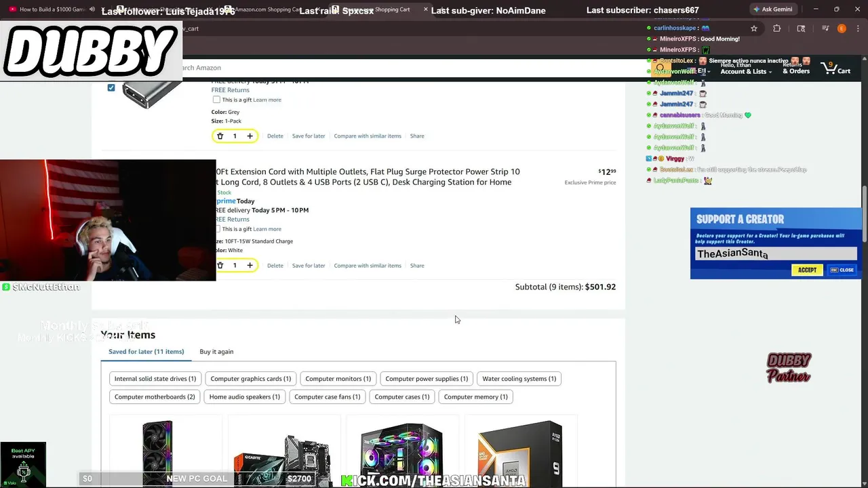Click 'Save for later' for grey adapter
868x488 pixels.
pyautogui.click(x=309, y=136)
